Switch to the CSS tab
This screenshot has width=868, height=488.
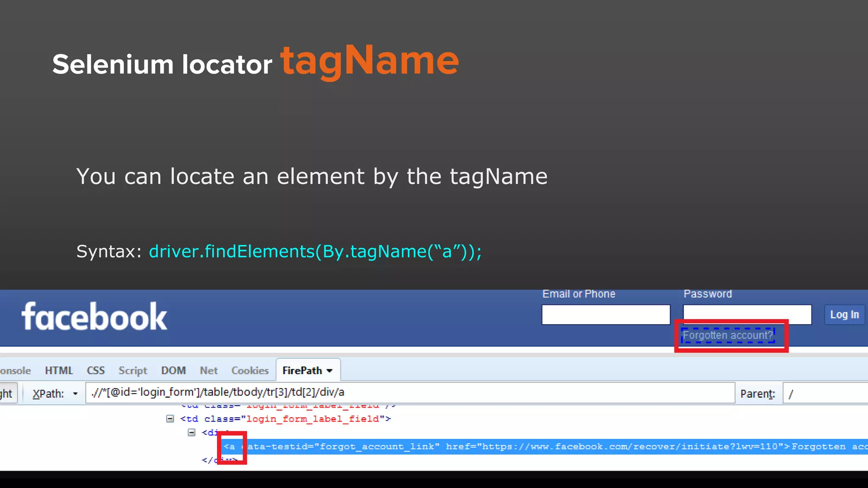point(95,371)
